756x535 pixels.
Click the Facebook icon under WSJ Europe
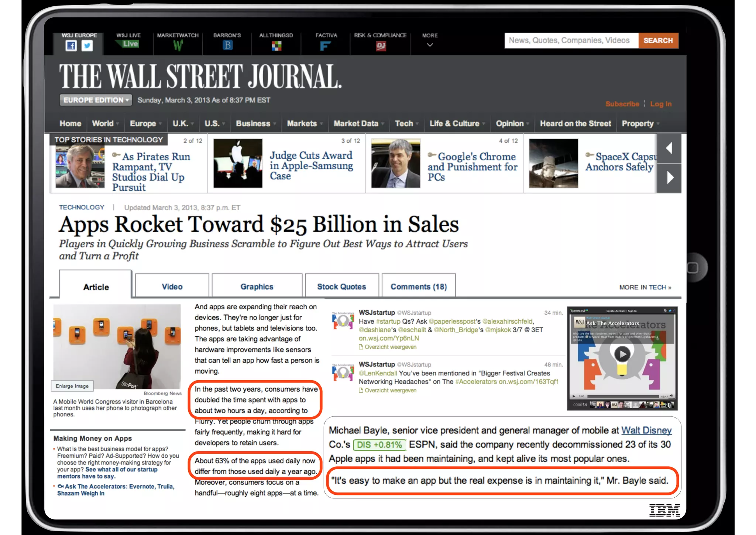(71, 46)
